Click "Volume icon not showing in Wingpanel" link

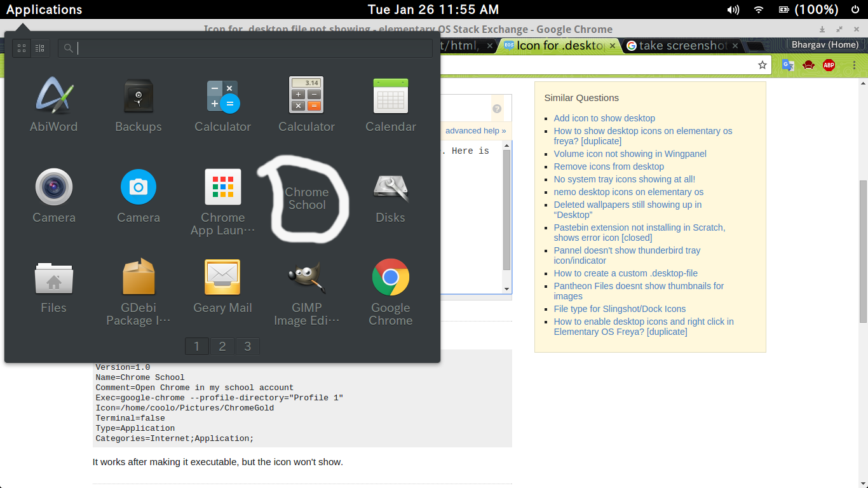[x=630, y=154]
